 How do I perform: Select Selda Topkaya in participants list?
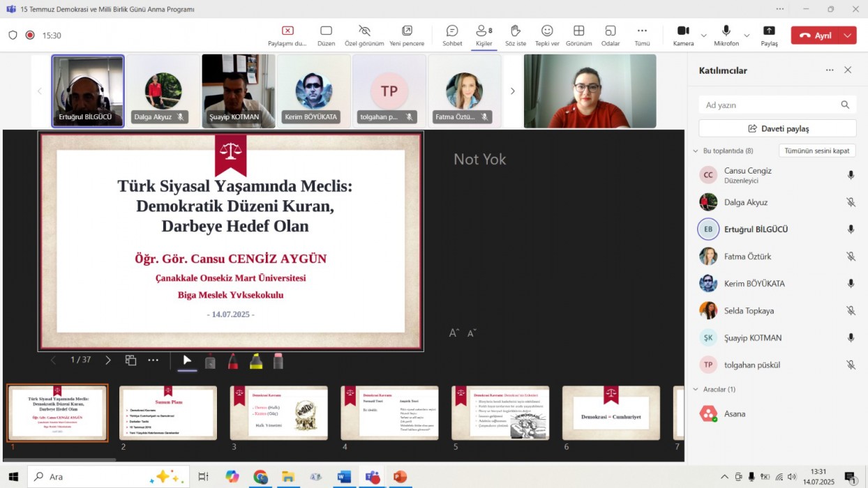click(777, 311)
